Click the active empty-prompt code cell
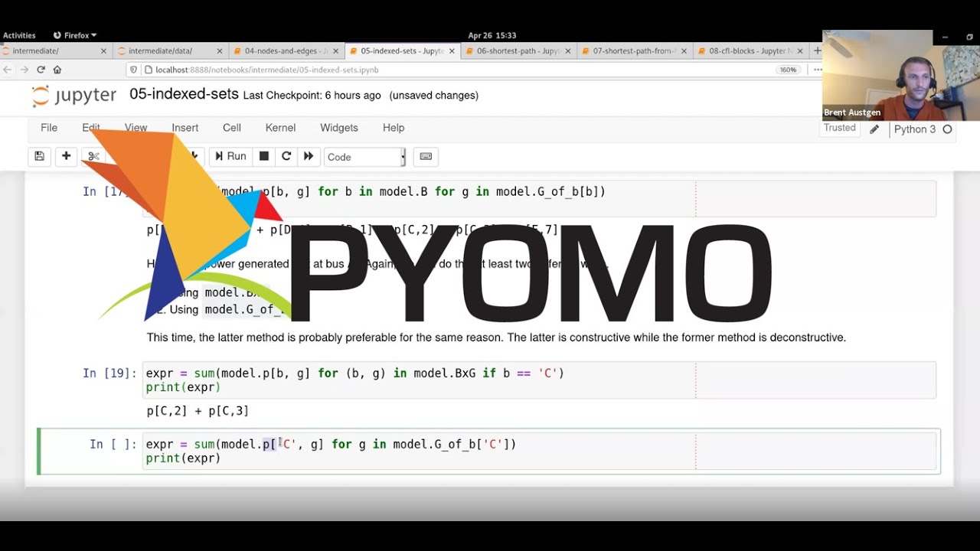Image resolution: width=980 pixels, height=551 pixels. (x=539, y=451)
